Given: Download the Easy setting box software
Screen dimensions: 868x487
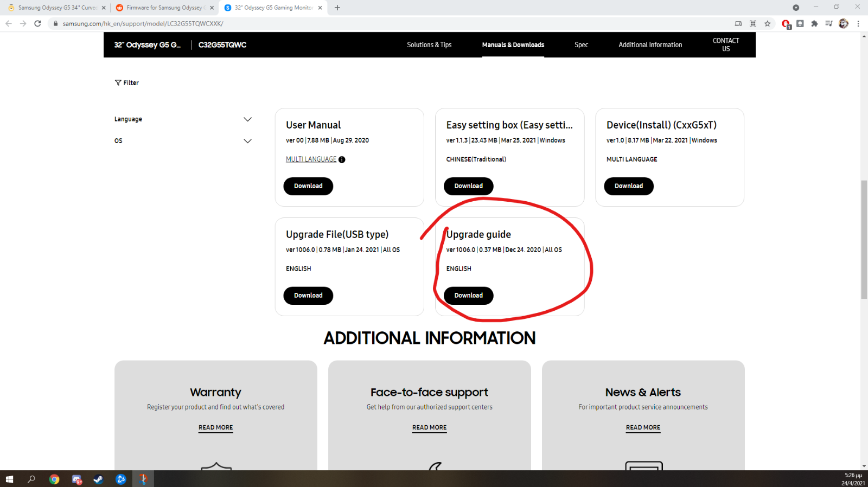Looking at the screenshot, I should [x=469, y=186].
